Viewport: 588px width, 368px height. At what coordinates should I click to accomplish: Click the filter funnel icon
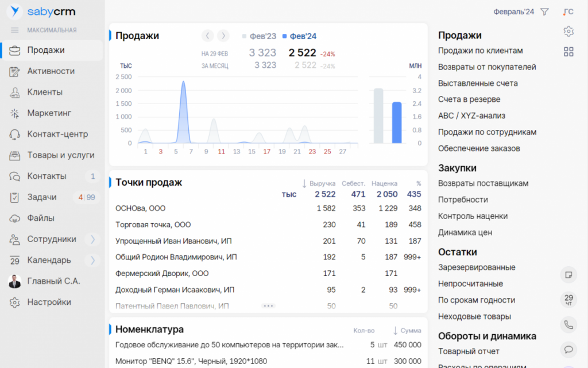pos(544,12)
